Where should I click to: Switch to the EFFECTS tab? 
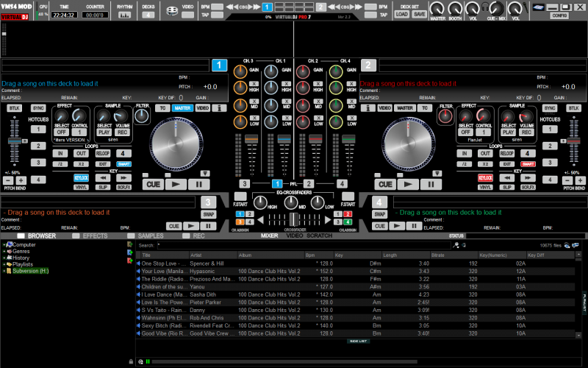coord(96,236)
